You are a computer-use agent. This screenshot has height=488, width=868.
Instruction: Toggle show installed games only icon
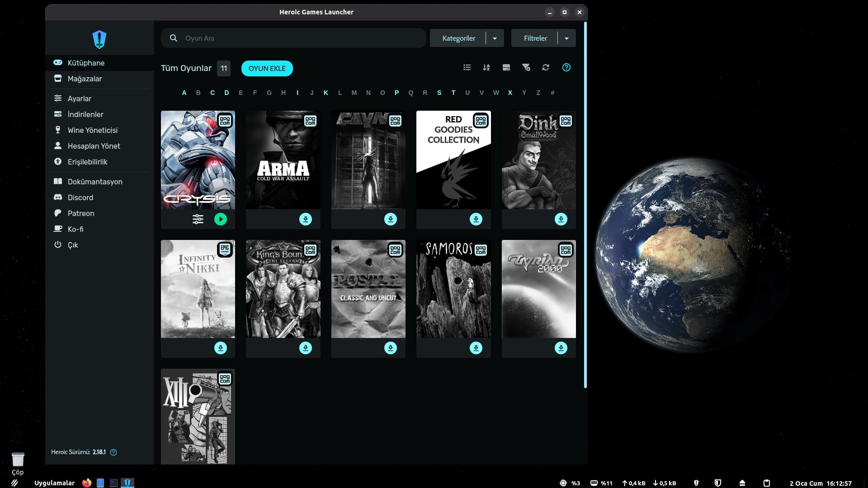506,67
